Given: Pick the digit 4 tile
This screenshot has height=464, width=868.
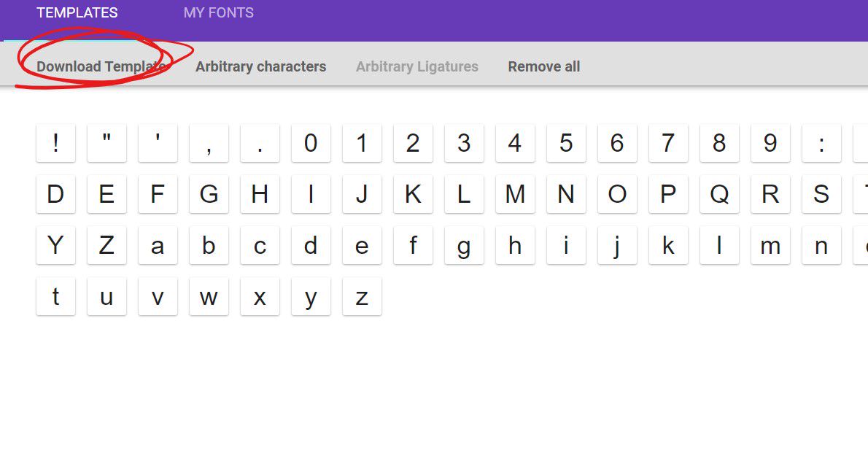Looking at the screenshot, I should pos(516,143).
